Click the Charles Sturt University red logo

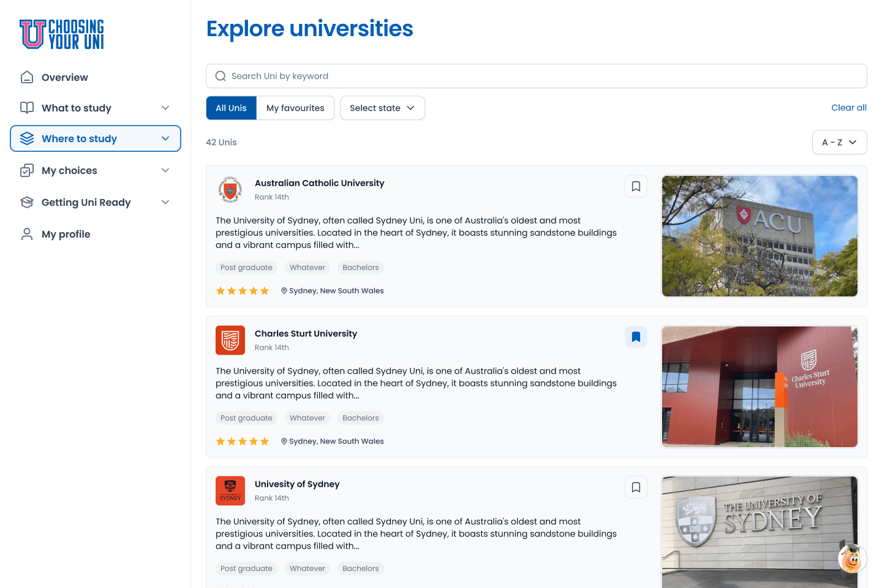pos(230,341)
